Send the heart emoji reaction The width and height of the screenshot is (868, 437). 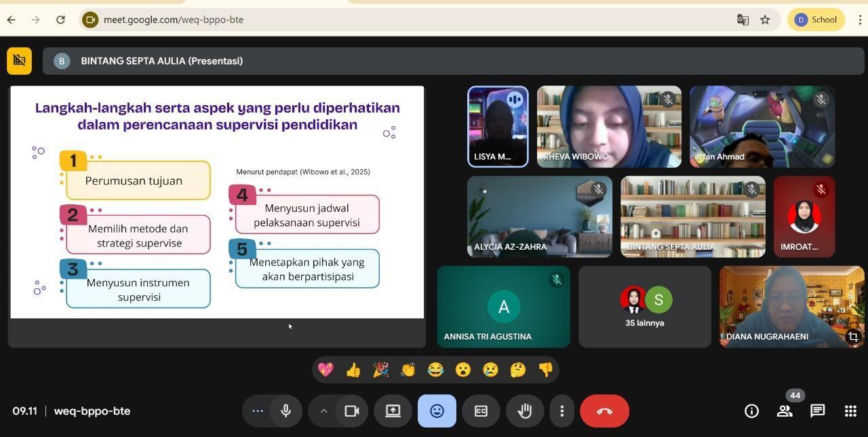click(325, 370)
